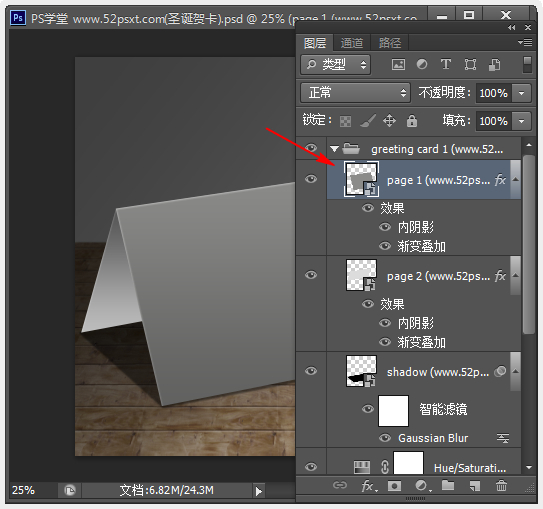Screen dimensions: 543x509
Task: Click the 25% zoom field in status bar
Action: tap(24, 490)
